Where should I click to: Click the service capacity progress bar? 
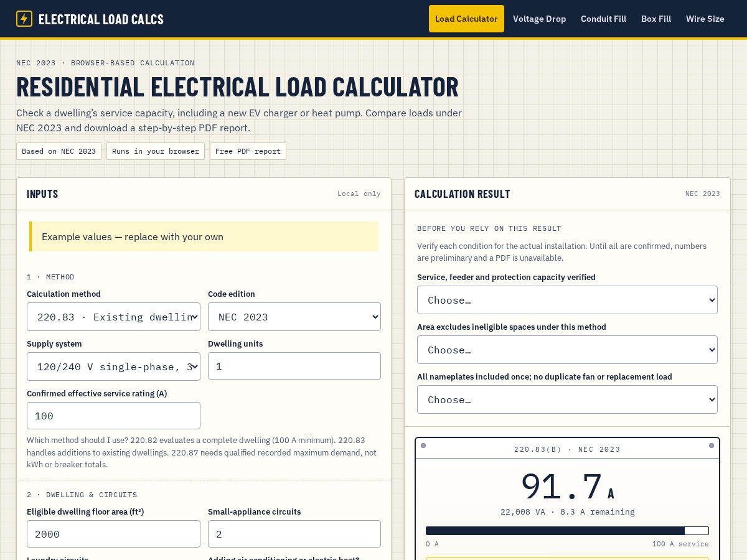[567, 531]
